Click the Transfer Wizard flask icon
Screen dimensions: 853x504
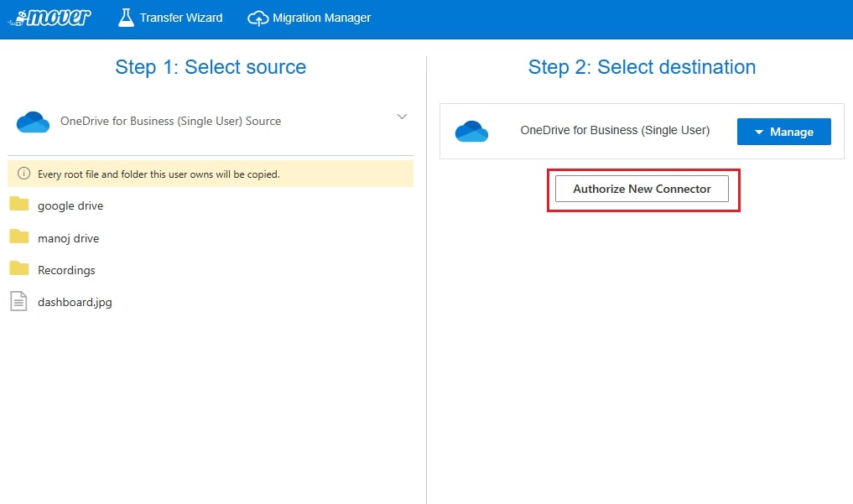(126, 18)
